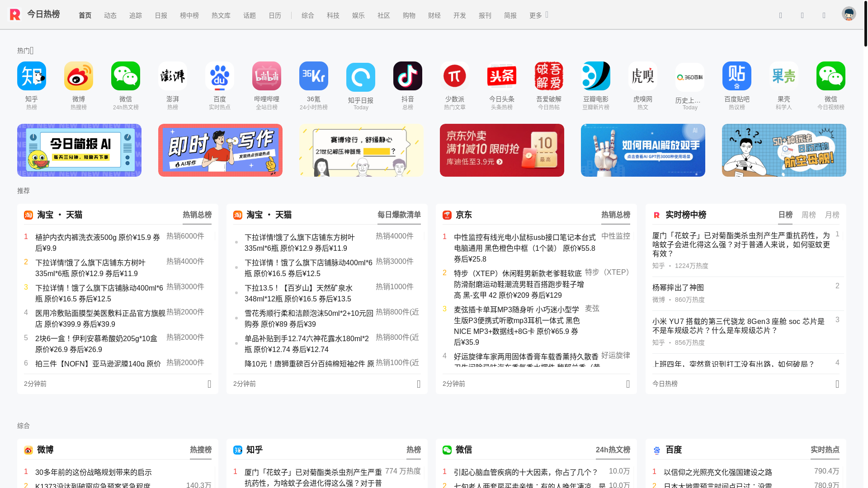Open the 日历中的航空母舰 banner
This screenshot has width=868, height=488.
coord(784,150)
